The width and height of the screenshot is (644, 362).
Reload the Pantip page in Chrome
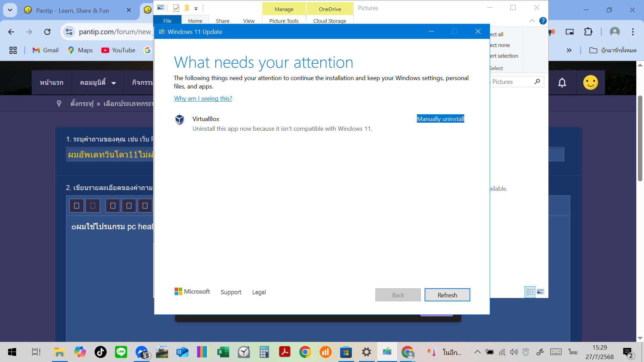pos(47,32)
